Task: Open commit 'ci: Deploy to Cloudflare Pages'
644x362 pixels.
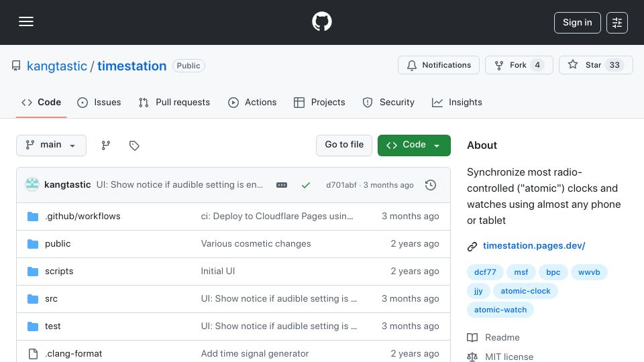Action: (x=277, y=217)
